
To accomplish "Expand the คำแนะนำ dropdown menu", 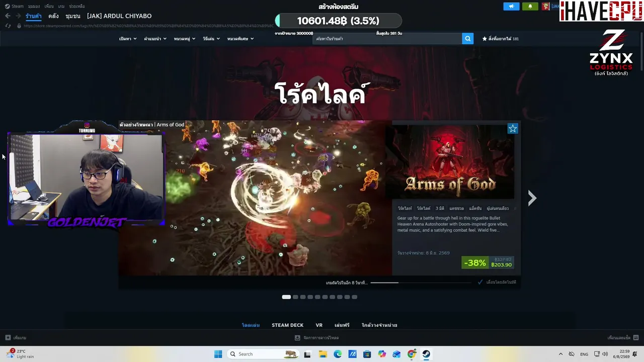I will click(x=155, y=39).
